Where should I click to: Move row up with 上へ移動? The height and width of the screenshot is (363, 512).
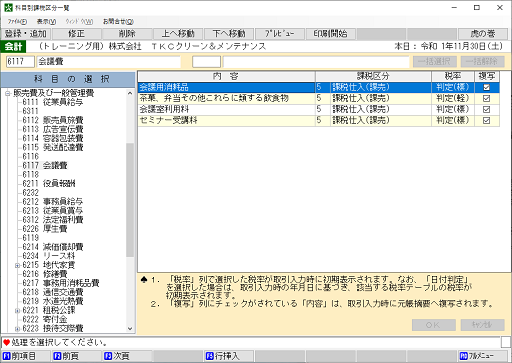point(178,34)
